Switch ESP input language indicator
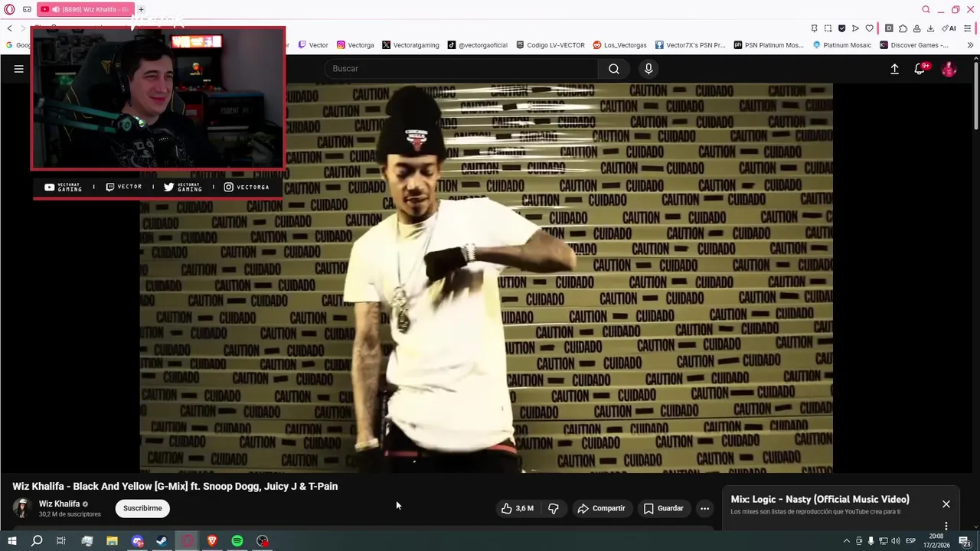The width and height of the screenshot is (980, 551). tap(910, 541)
